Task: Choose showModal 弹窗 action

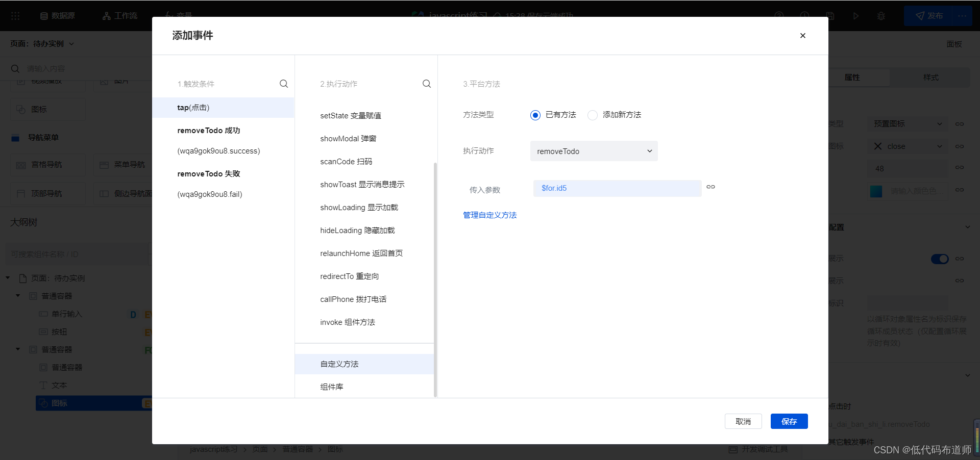Action: (x=348, y=139)
